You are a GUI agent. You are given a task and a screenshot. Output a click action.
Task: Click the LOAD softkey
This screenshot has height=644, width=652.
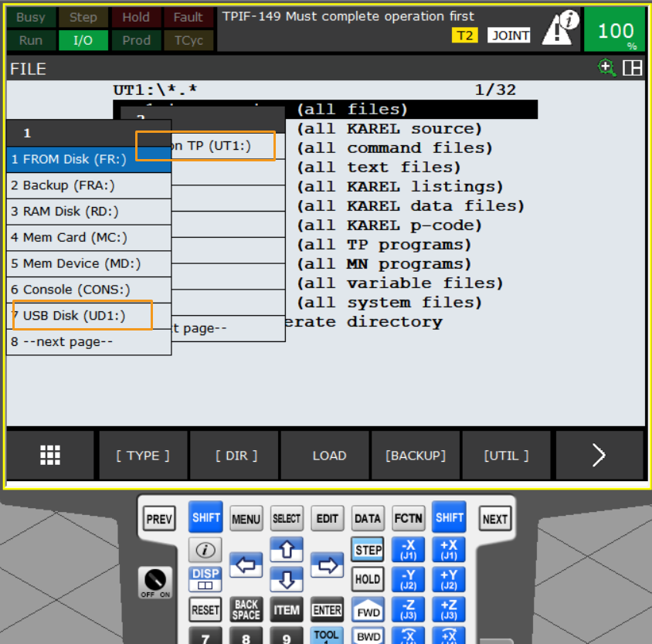pos(329,456)
